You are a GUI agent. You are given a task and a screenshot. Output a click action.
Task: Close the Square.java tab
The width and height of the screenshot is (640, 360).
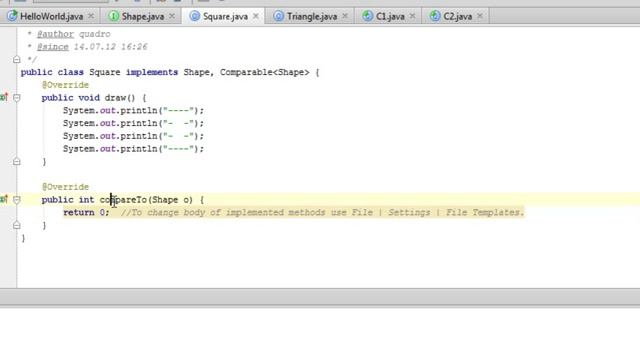[x=256, y=16]
